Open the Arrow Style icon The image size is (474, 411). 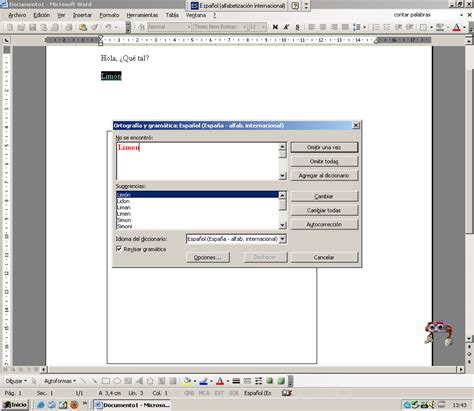pos(259,381)
